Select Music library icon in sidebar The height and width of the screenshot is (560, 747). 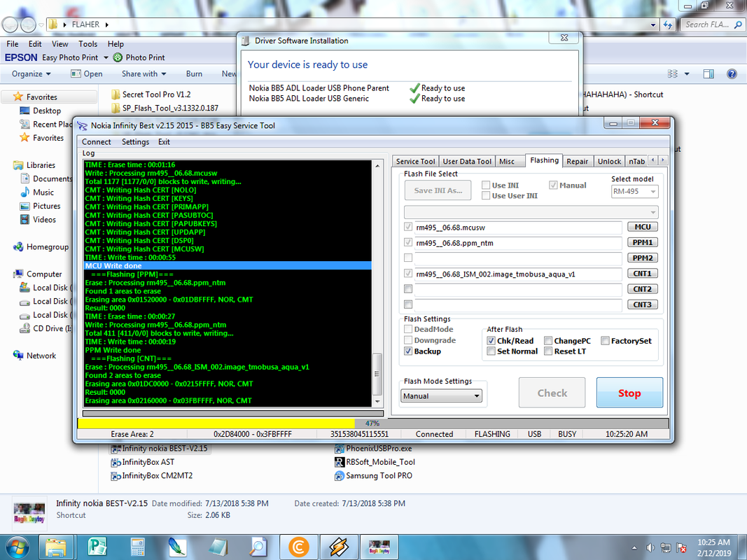25,192
